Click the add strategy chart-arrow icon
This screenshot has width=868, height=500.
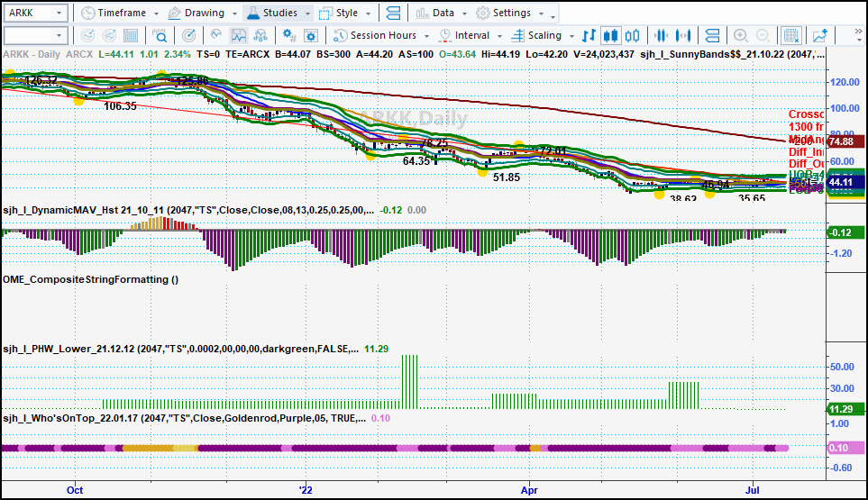[110, 35]
